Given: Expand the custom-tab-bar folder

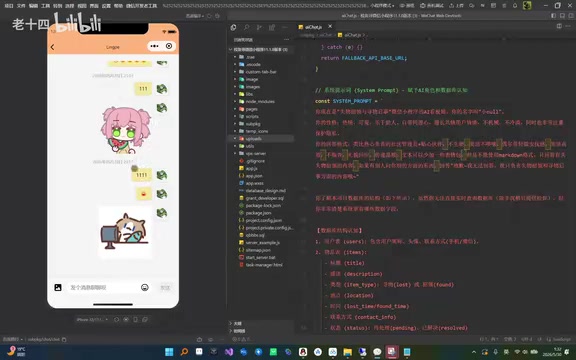Looking at the screenshot, I should click(x=261, y=72).
